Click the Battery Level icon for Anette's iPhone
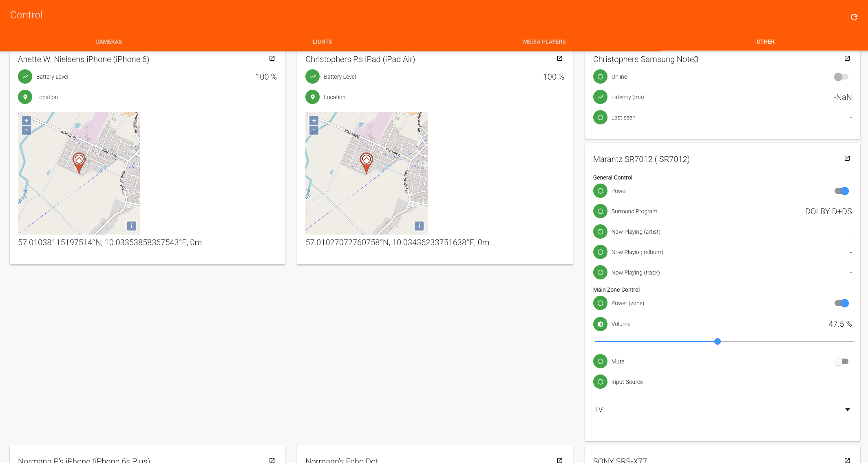868x463 pixels. click(x=25, y=76)
